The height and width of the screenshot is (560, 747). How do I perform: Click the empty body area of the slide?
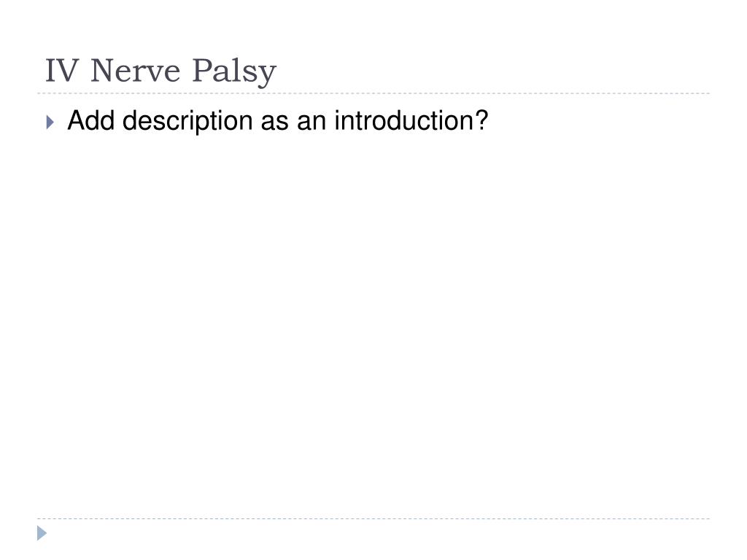[373, 324]
